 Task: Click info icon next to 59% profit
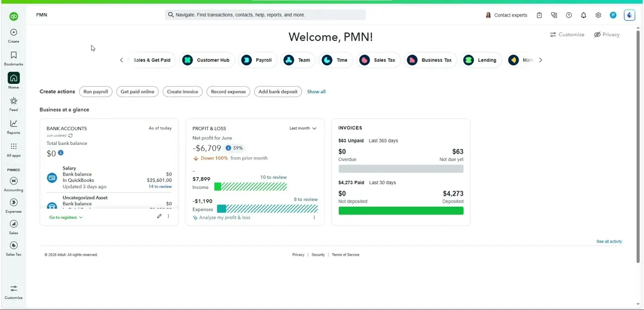228,148
